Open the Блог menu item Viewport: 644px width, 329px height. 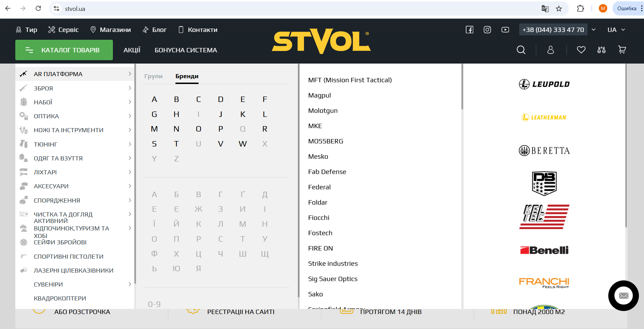(x=155, y=30)
